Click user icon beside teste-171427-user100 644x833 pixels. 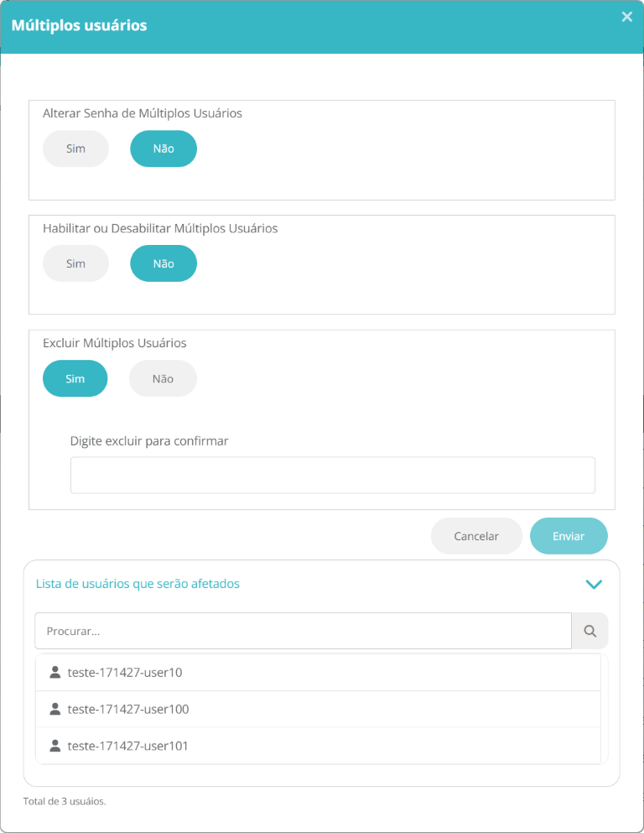pyautogui.click(x=55, y=709)
